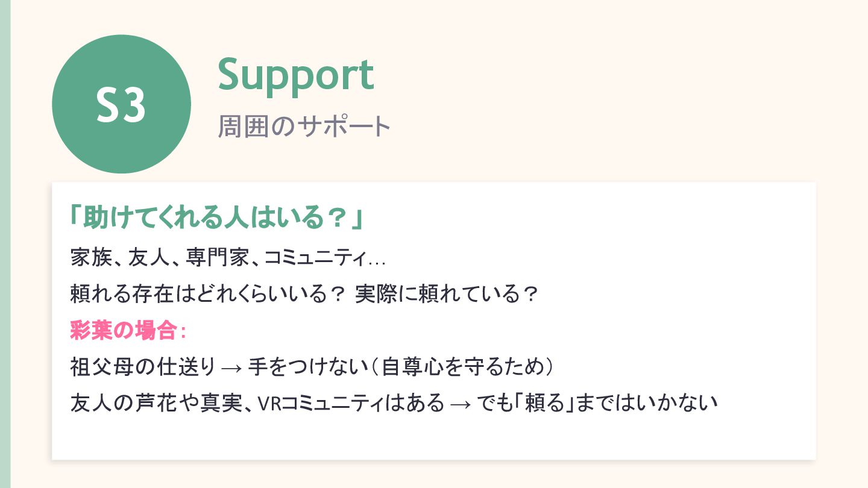Click the arrow after 祖父母の仕送り

[231, 367]
